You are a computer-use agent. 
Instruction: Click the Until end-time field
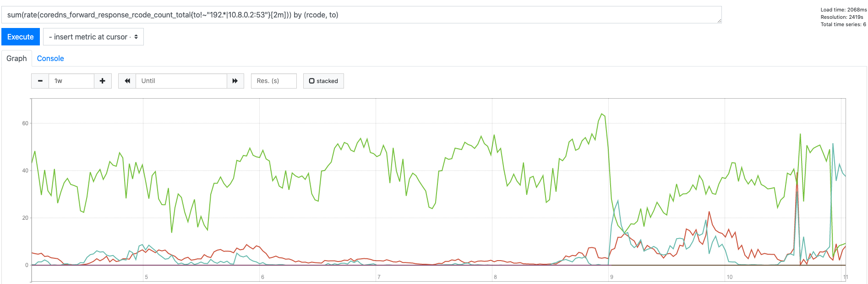[x=181, y=81]
